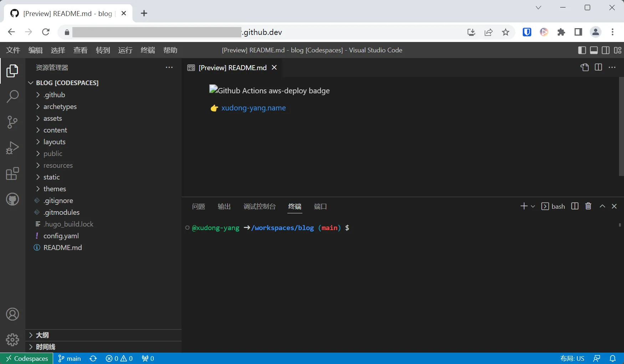624x364 pixels.
Task: Kill the active bash terminal
Action: pos(588,206)
